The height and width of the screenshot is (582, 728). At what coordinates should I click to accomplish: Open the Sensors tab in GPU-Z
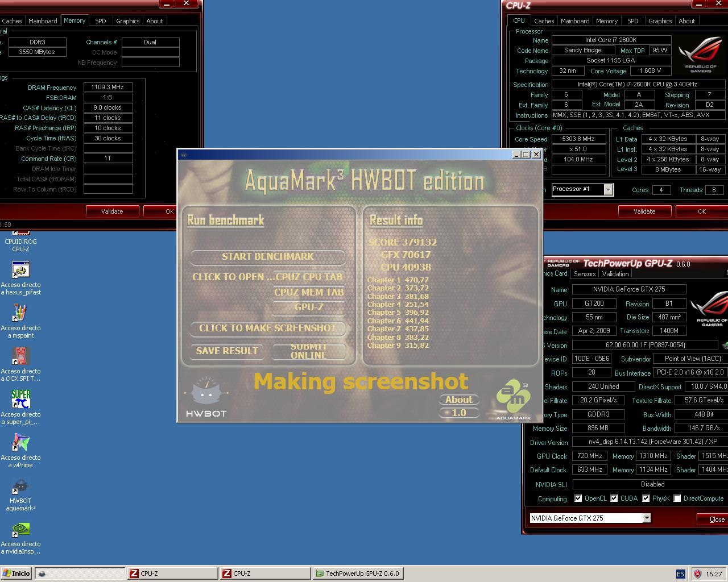click(x=585, y=274)
